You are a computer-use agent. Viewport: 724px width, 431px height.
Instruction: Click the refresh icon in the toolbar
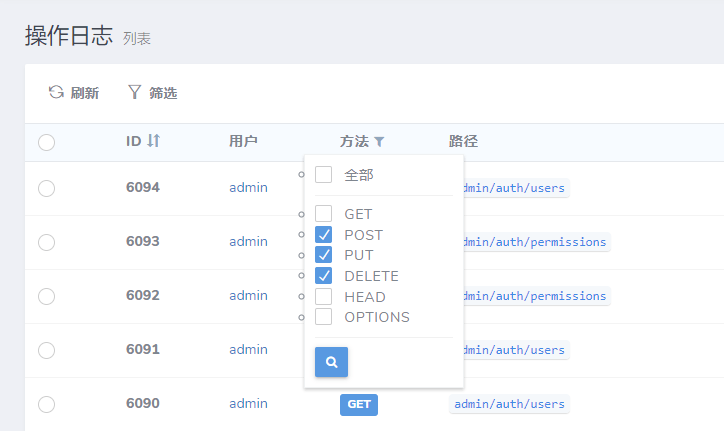tap(57, 93)
